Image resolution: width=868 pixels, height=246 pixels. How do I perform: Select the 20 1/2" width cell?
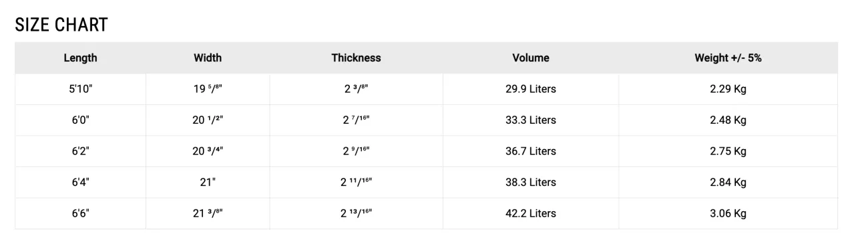pyautogui.click(x=208, y=120)
